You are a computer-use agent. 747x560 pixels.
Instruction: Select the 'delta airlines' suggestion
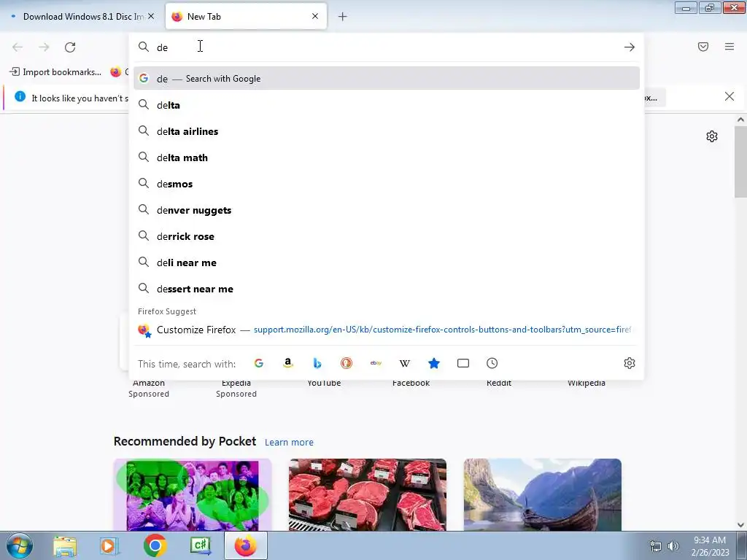point(387,131)
